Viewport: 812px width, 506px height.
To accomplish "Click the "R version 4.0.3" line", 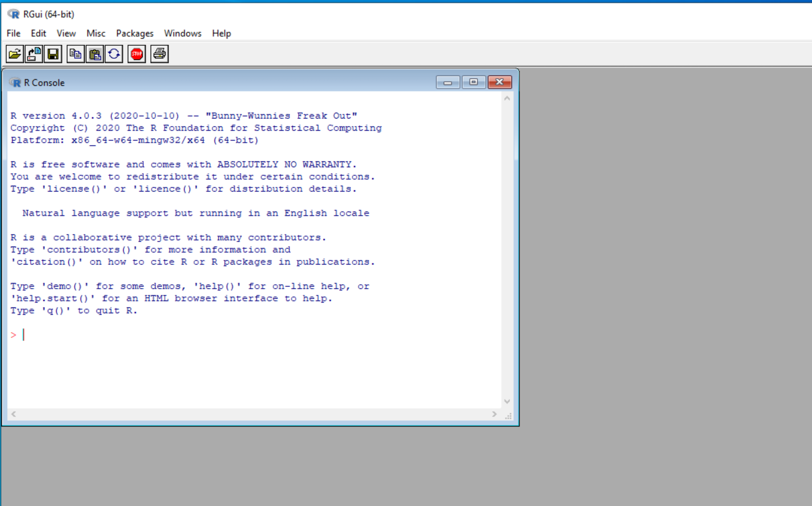I will tap(184, 116).
